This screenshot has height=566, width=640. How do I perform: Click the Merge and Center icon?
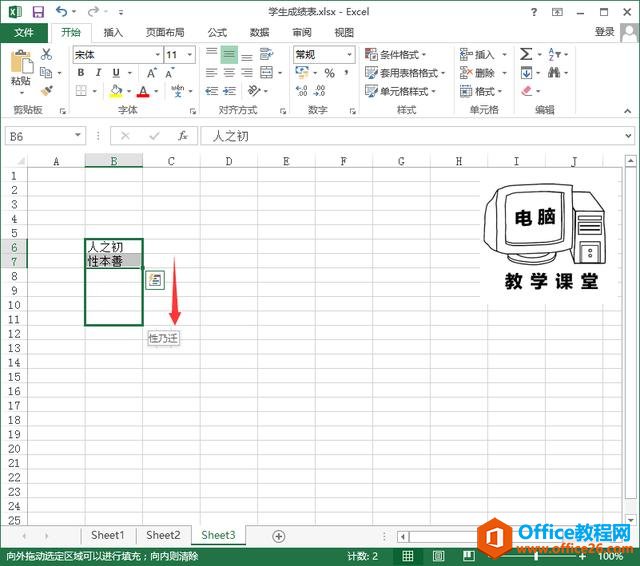[267, 73]
